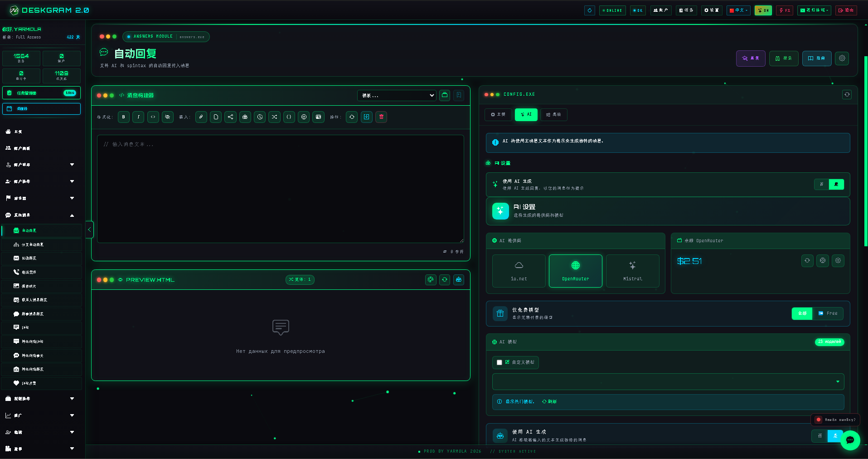Open the home item with the house icon

[41, 132]
